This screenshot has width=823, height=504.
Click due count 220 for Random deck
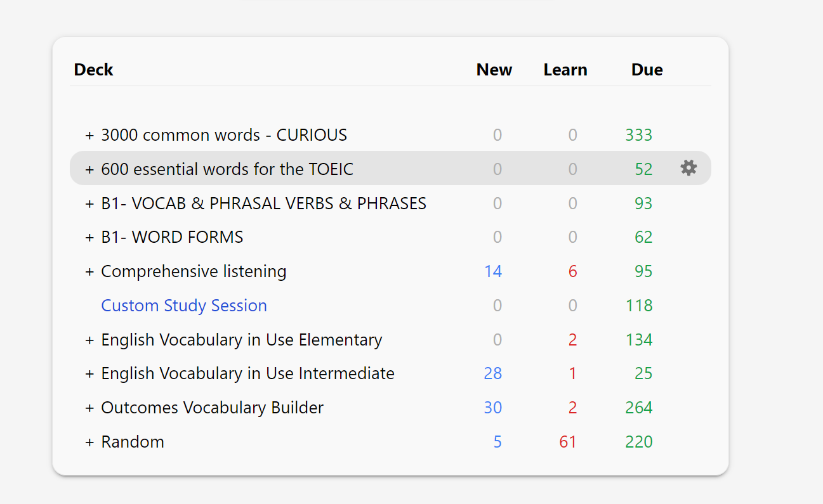(x=639, y=442)
